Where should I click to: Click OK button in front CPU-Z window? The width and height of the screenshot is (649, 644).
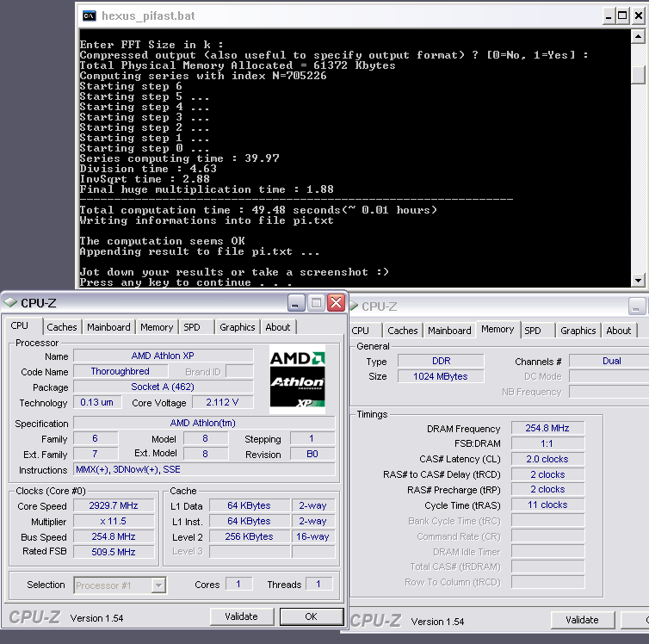312,616
